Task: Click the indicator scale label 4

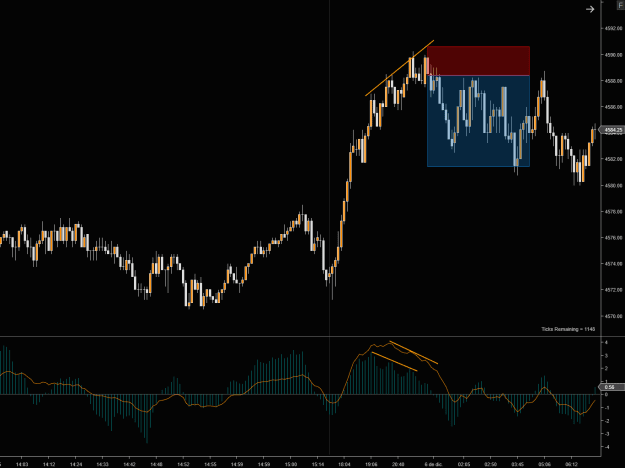Action: [606, 342]
